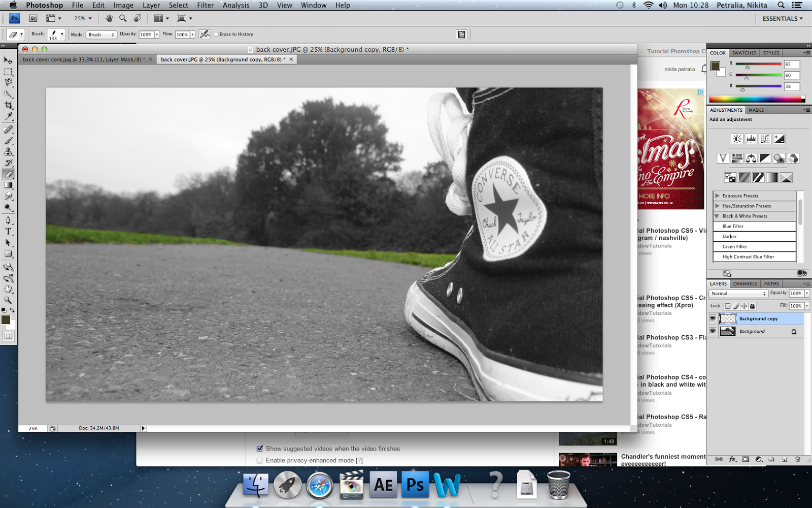Viewport: 812px width, 508px height.
Task: Select the Healing Brush tool
Action: pos(8,130)
